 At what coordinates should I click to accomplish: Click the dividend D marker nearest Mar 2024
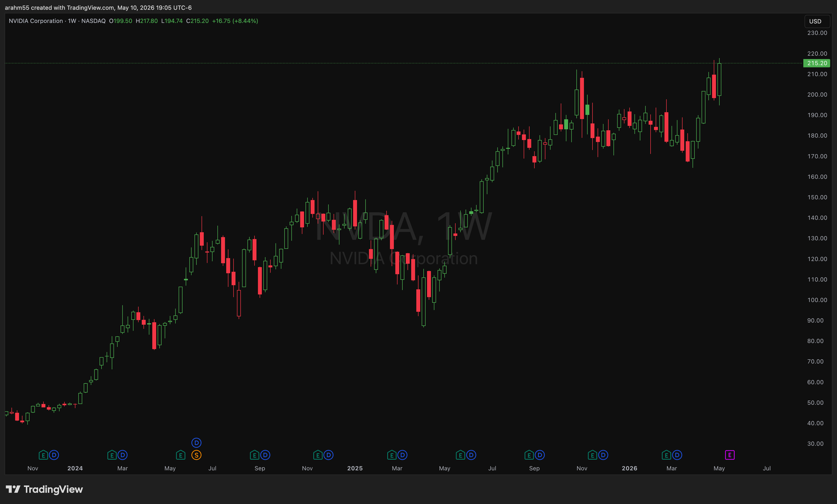(x=123, y=455)
